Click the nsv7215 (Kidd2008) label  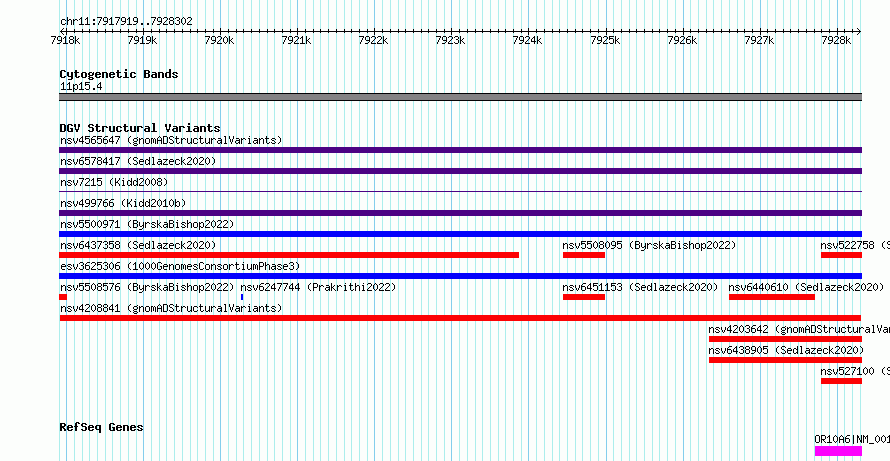click(114, 182)
